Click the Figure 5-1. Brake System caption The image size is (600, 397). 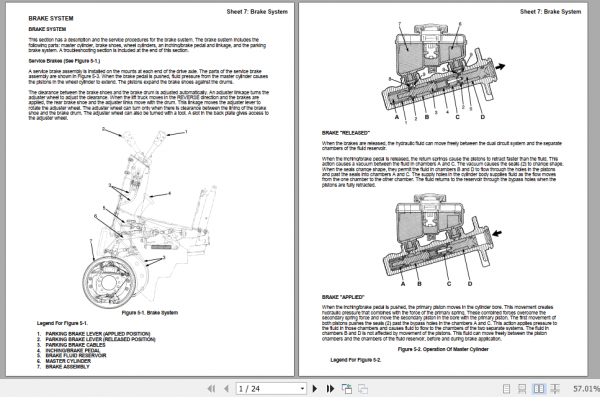[150, 313]
